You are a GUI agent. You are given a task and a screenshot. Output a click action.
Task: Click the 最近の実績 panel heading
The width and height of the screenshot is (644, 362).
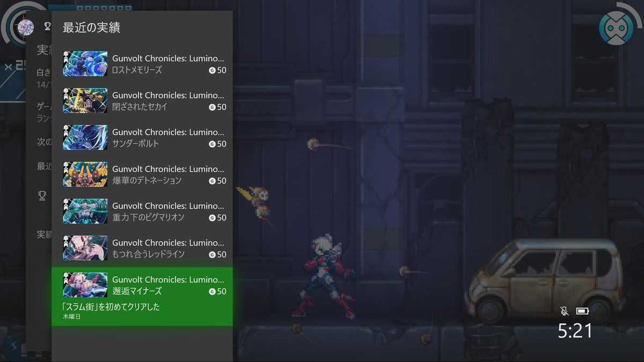pos(91,28)
